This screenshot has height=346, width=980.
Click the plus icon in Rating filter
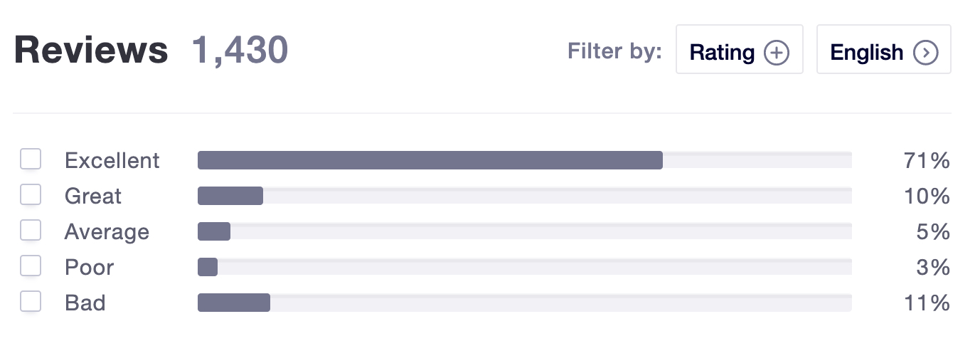(x=777, y=53)
